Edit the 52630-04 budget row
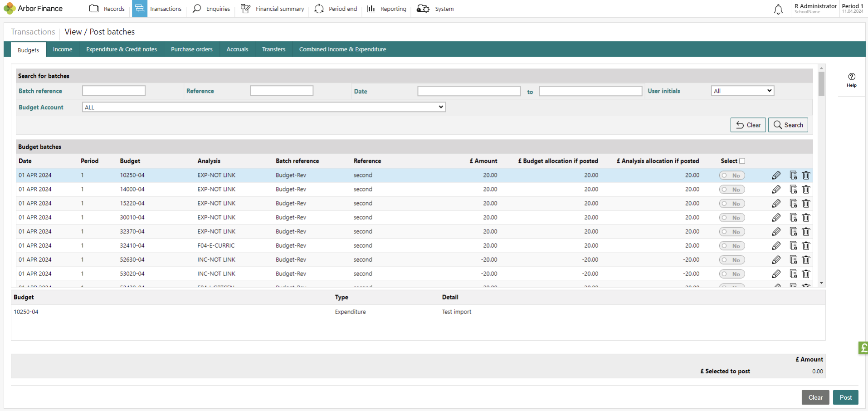This screenshot has height=411, width=868. click(776, 260)
